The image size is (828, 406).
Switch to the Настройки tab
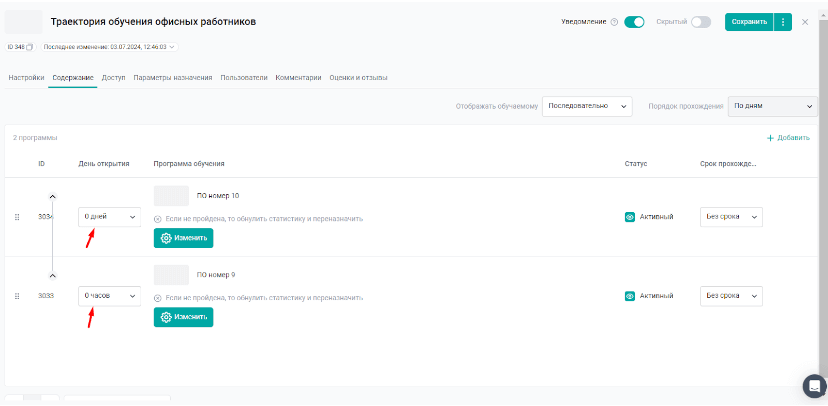(x=26, y=78)
